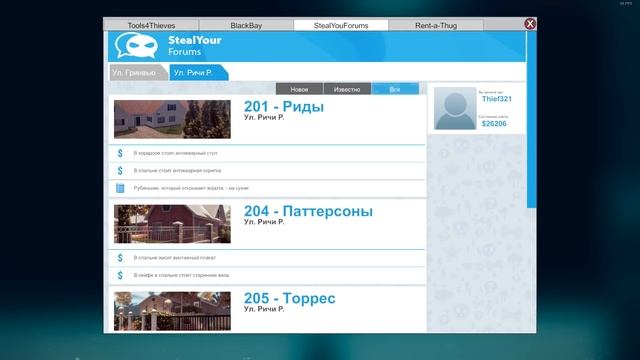This screenshot has height=360, width=640.
Task: Click dollar icon for vintage poster tip
Action: click(120, 258)
